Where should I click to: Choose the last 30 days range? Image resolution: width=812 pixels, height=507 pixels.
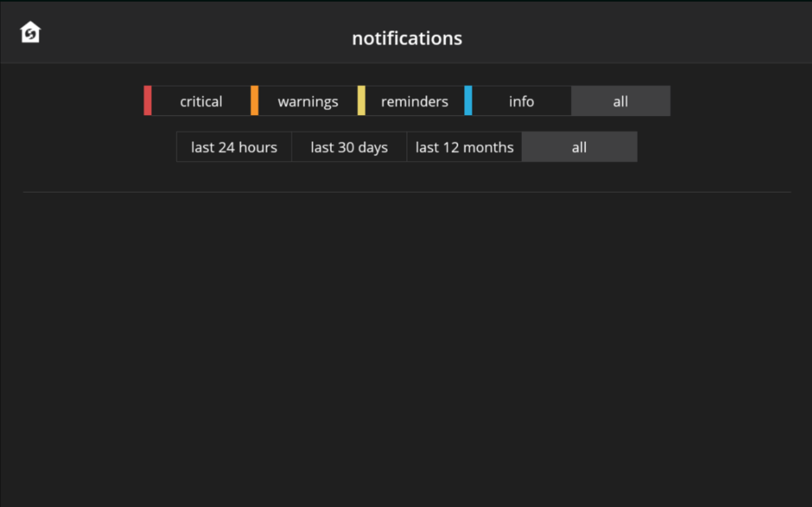coord(349,147)
